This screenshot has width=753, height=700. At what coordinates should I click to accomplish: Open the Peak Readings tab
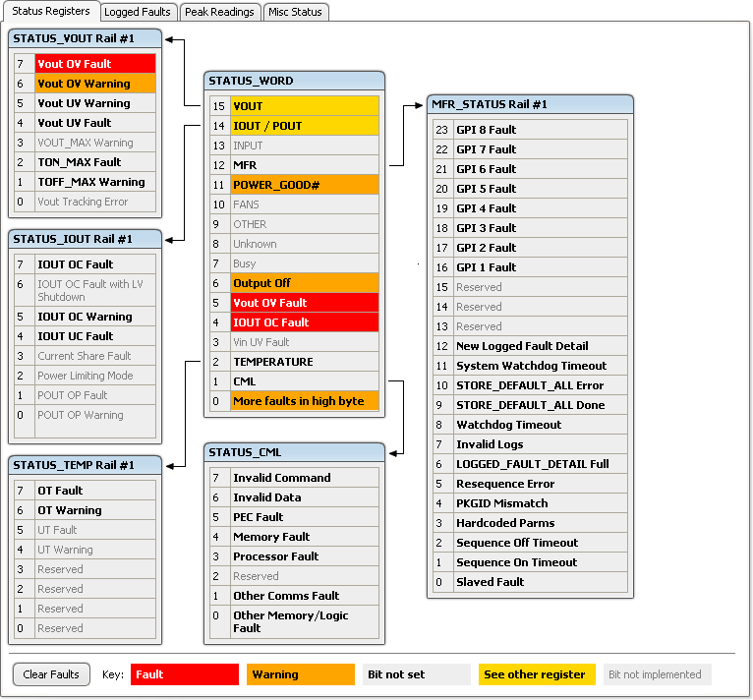(x=219, y=12)
